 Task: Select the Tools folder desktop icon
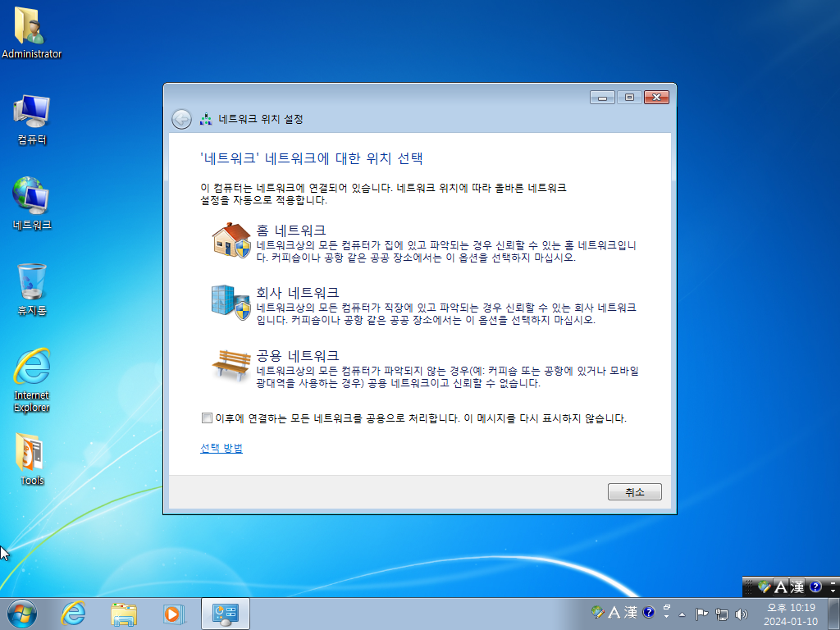point(32,459)
